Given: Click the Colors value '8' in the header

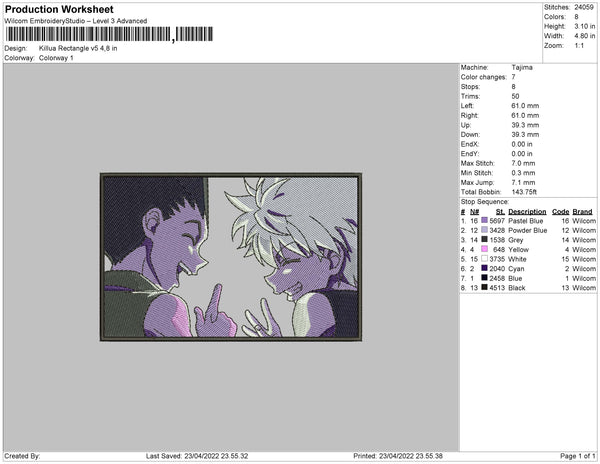Looking at the screenshot, I should pos(576,17).
